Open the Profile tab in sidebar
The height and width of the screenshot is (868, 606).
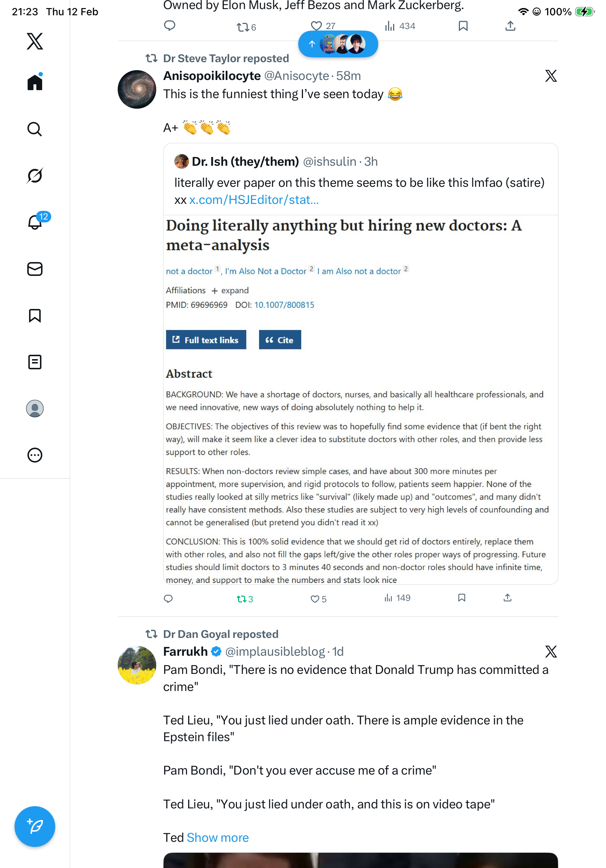(35, 409)
